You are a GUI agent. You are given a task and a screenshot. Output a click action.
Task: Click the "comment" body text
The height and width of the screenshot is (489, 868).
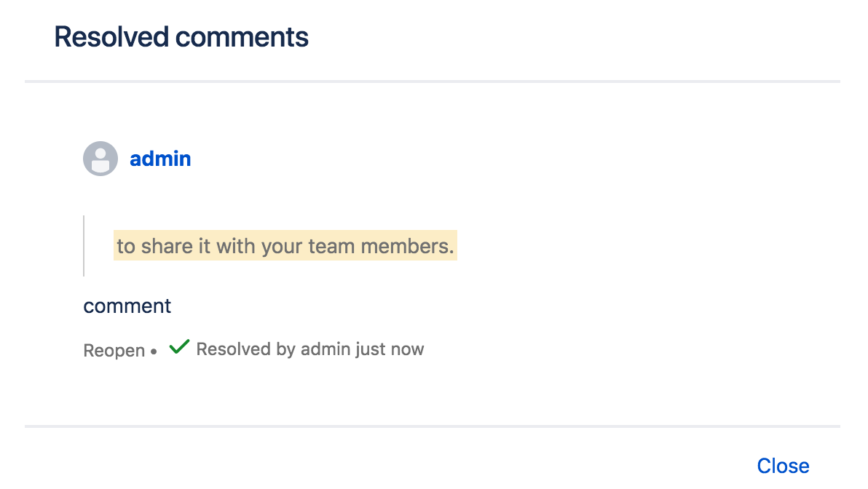click(x=127, y=306)
